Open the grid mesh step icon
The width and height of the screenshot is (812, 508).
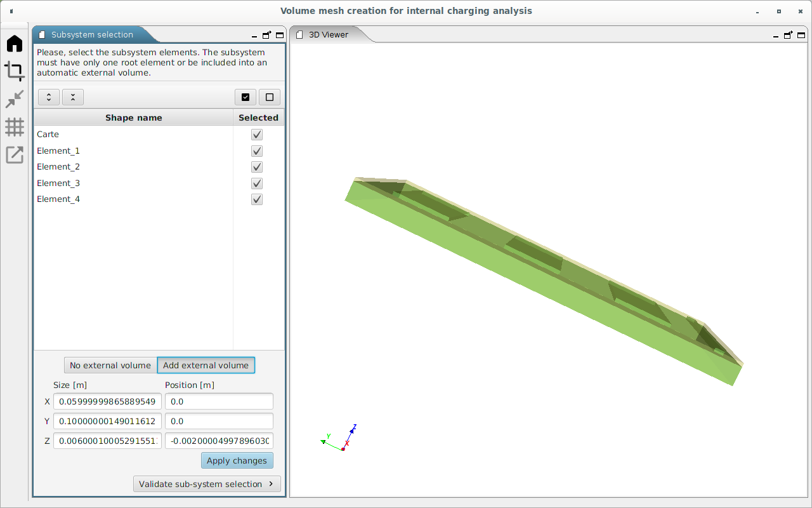coord(15,127)
